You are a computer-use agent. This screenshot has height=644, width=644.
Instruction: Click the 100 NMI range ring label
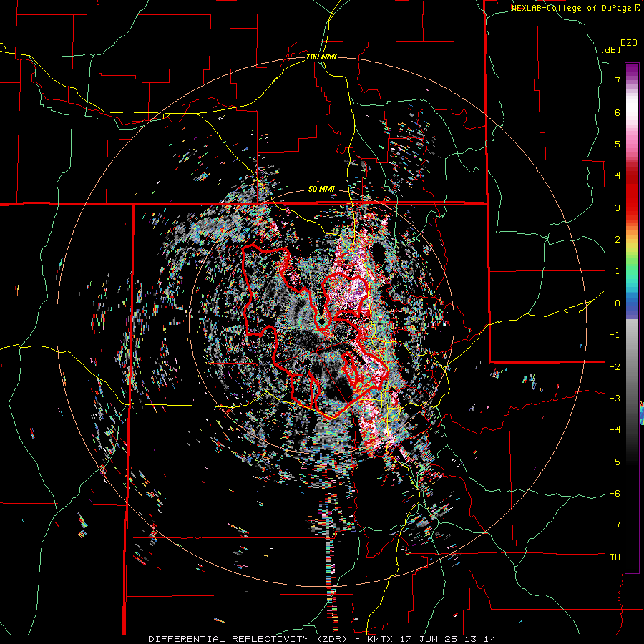pyautogui.click(x=321, y=57)
